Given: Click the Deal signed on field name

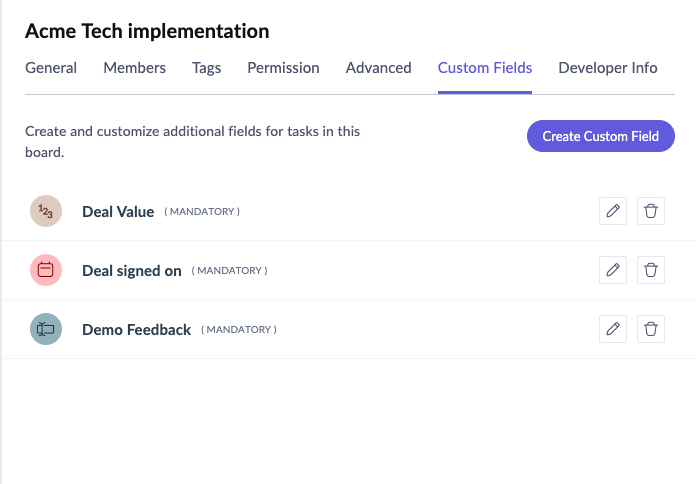Looking at the screenshot, I should [132, 271].
